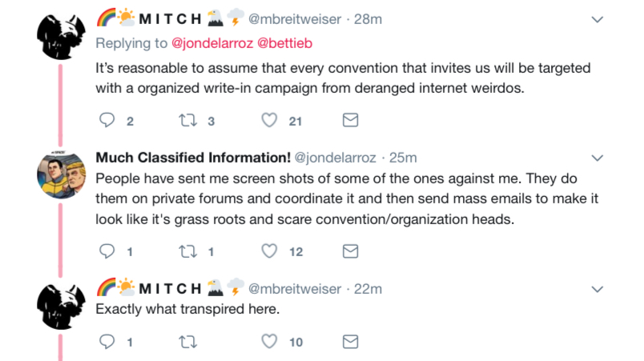Reply to "Exactly what transpired here" tweet
644x361 pixels.
107,341
